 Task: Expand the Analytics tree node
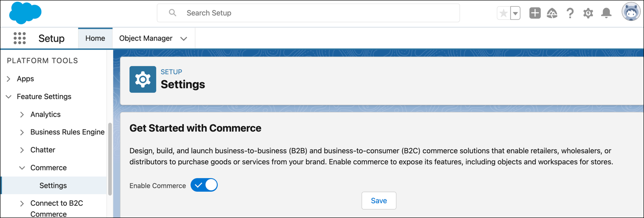(x=22, y=114)
